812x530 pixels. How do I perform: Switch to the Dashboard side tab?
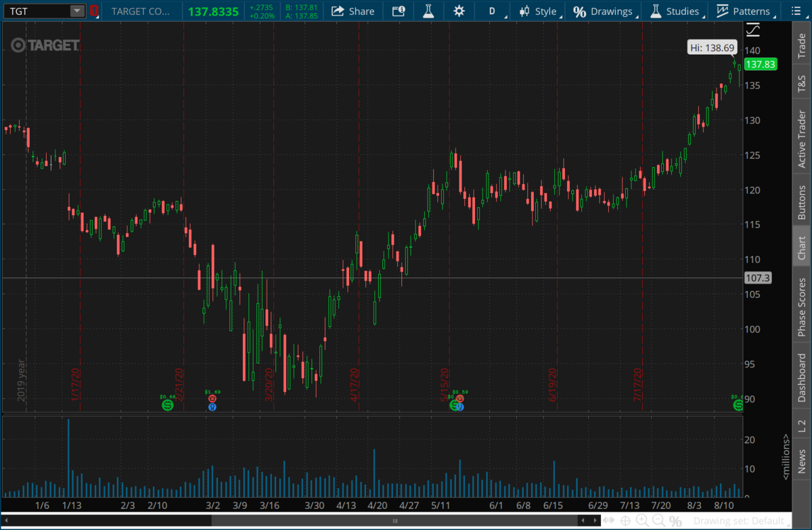(802, 378)
